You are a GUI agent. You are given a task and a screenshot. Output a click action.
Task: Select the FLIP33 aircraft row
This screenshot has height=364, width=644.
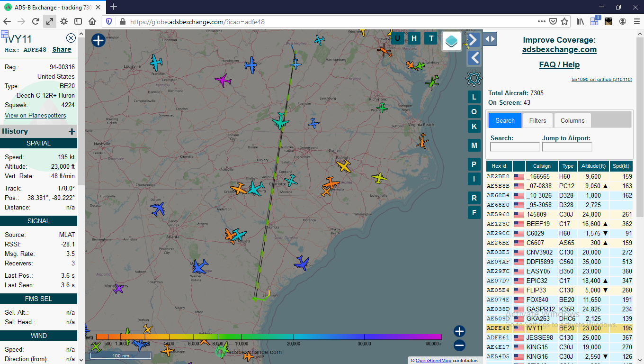click(x=559, y=290)
